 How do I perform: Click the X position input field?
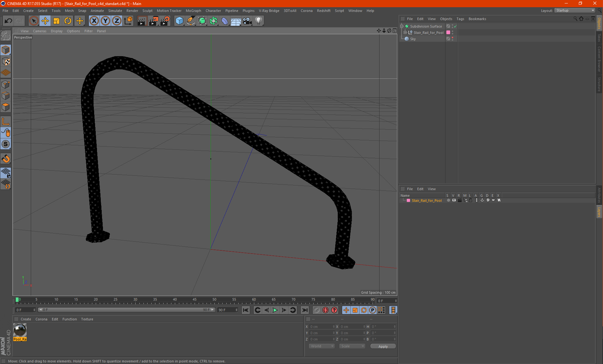tap(322, 327)
